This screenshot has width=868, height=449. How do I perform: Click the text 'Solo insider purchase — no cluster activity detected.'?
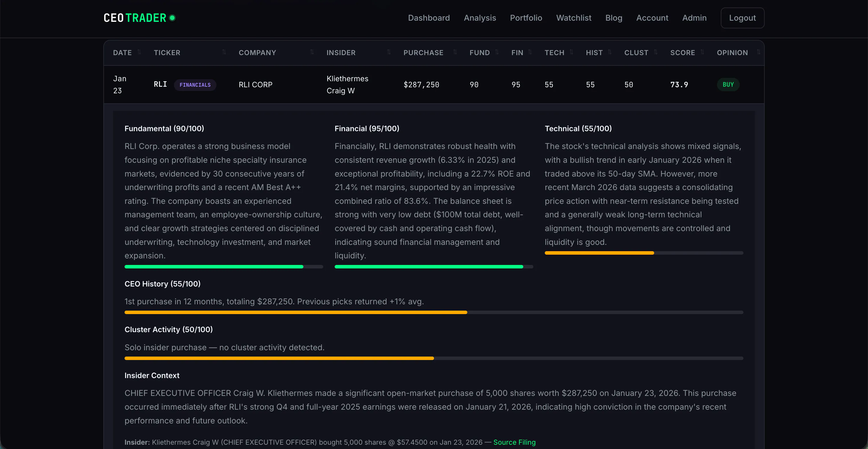click(224, 348)
